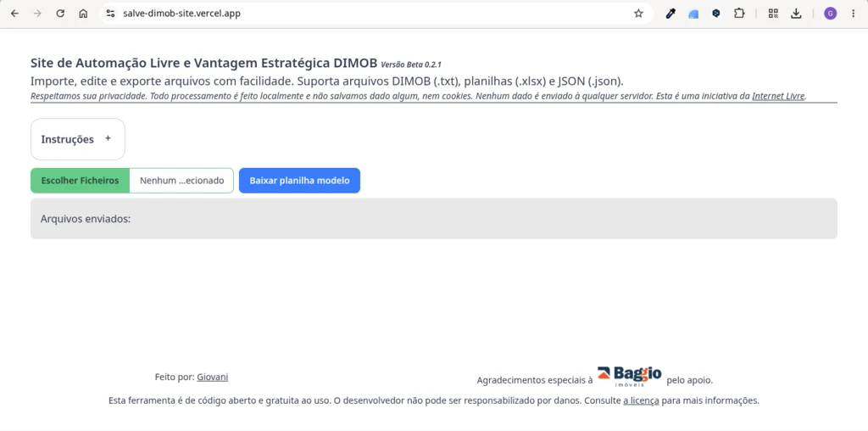View site information icon in address bar
Screen dimensions: 868x431
pos(111,14)
